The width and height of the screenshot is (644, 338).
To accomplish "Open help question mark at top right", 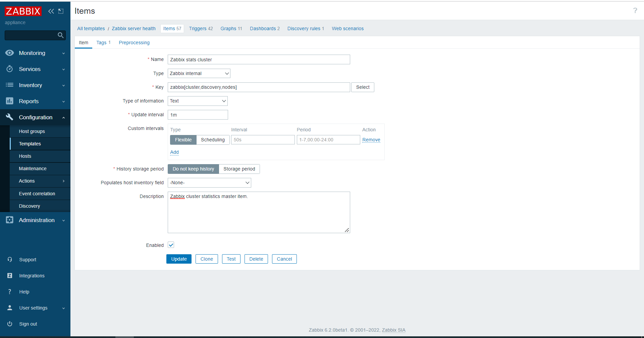I will (635, 11).
